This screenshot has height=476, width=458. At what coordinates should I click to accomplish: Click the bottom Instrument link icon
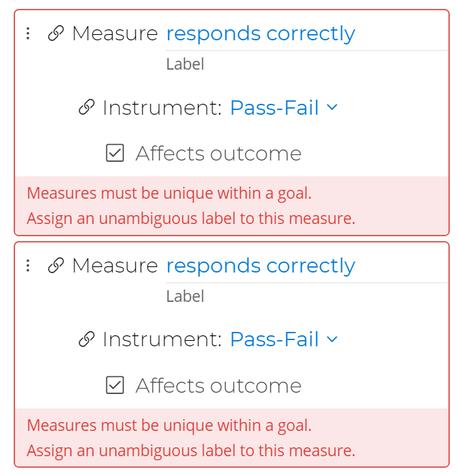(87, 339)
